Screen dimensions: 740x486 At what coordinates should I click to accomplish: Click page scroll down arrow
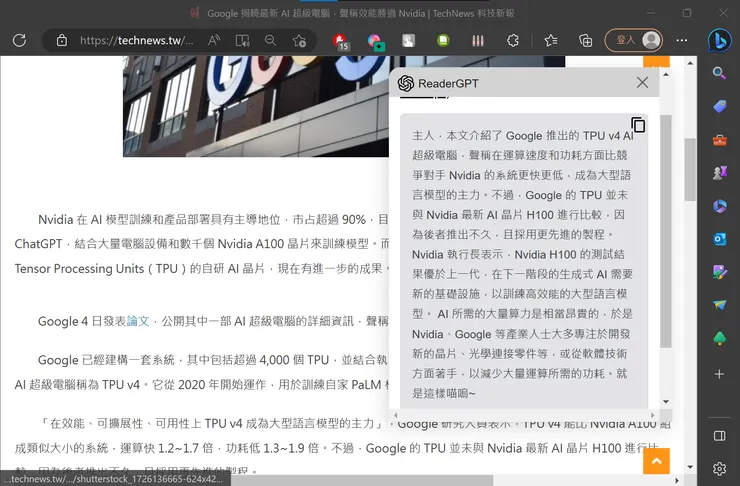690,467
